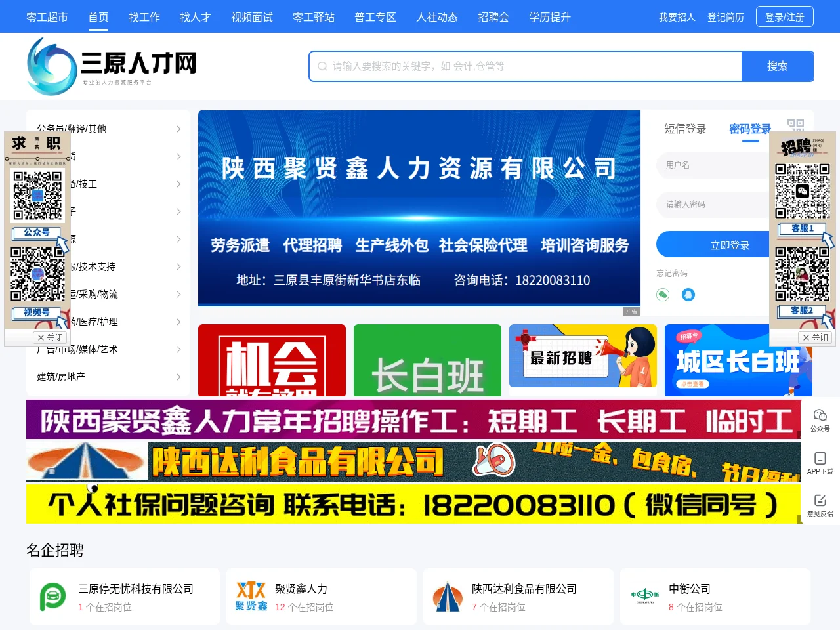The image size is (840, 630).
Task: Open 找工作 in the top navigation
Action: (144, 17)
